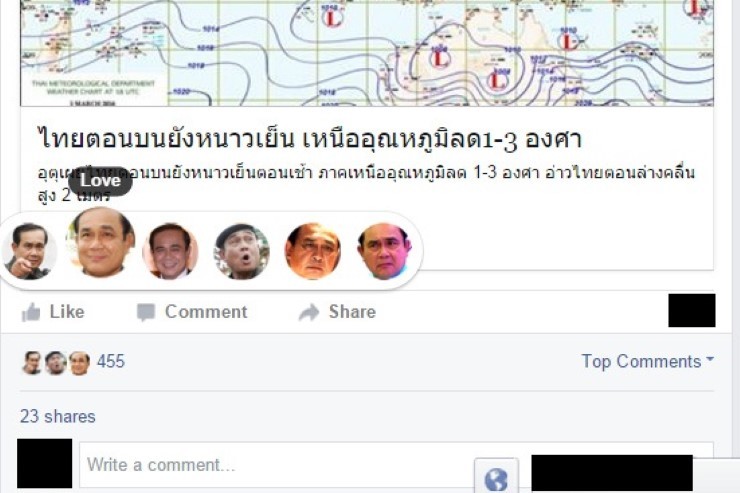The height and width of the screenshot is (493, 740).
Task: Pick the frowning Angry reaction on pink background
Action: click(x=385, y=251)
